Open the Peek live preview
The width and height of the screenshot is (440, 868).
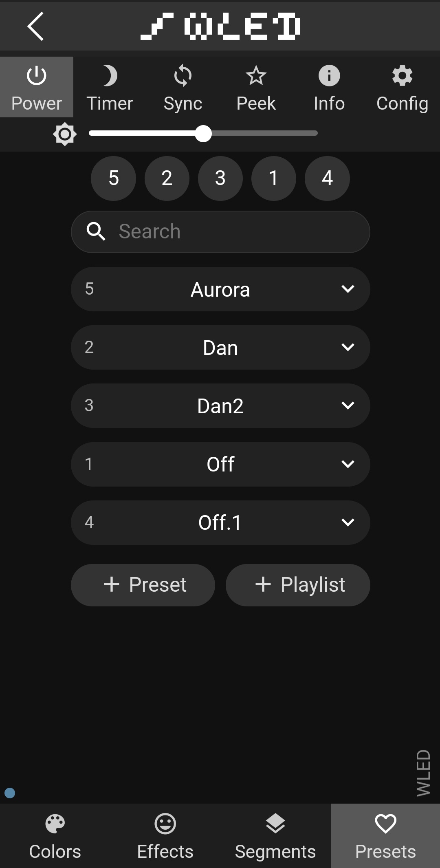(256, 87)
